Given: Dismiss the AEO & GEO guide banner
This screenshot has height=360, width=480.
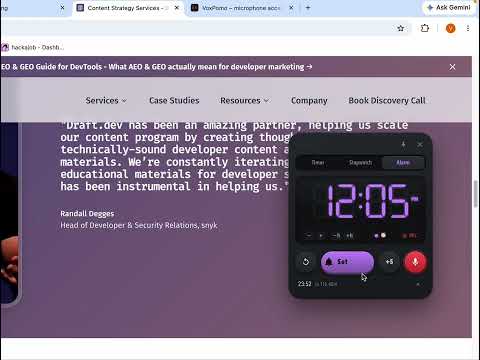Looking at the screenshot, I should click(x=452, y=67).
